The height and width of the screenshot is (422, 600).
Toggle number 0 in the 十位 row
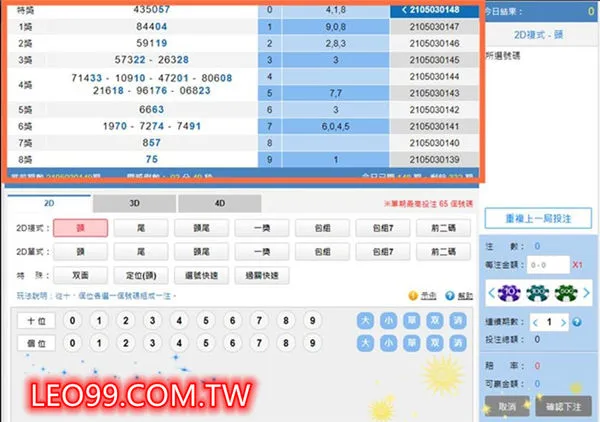(x=72, y=321)
